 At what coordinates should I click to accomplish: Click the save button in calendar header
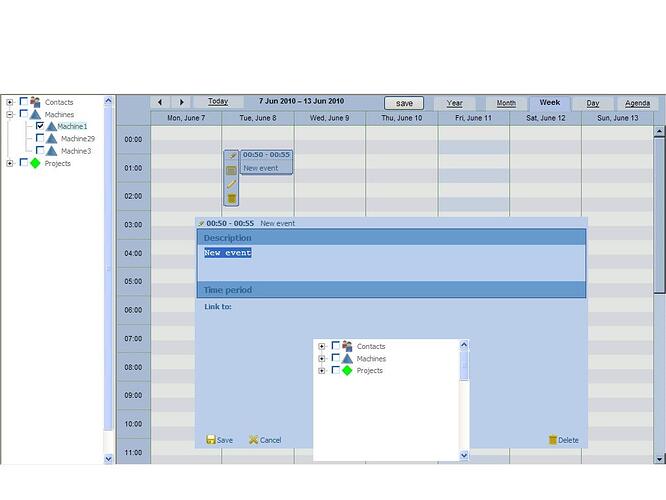pos(404,103)
